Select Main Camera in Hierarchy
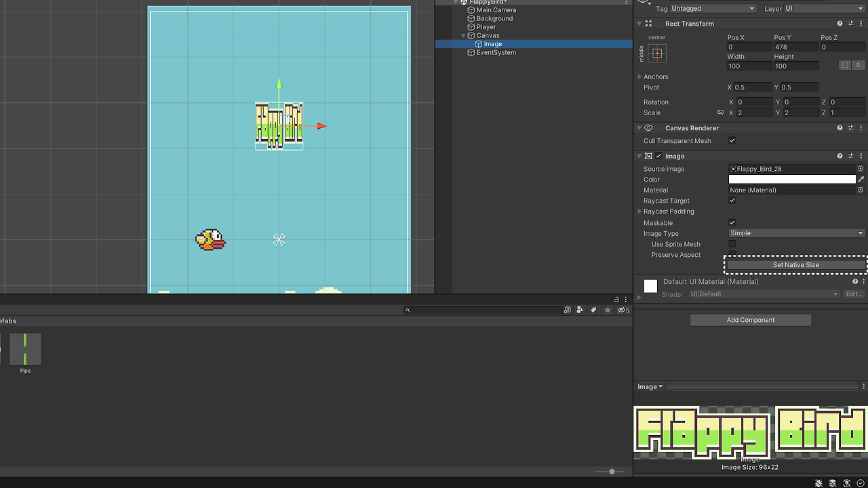Image resolution: width=868 pixels, height=488 pixels. coord(496,10)
